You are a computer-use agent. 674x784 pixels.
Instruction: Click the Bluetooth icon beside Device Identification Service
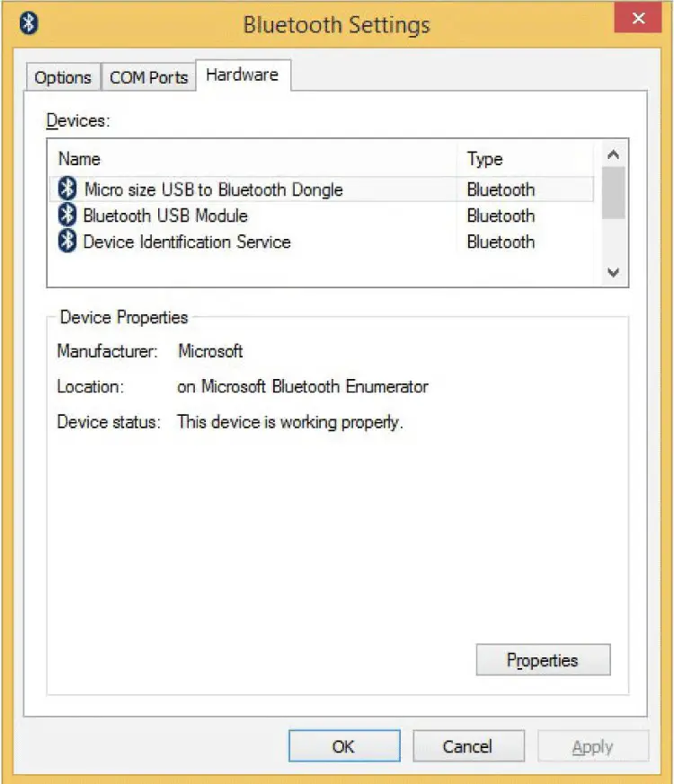67,242
